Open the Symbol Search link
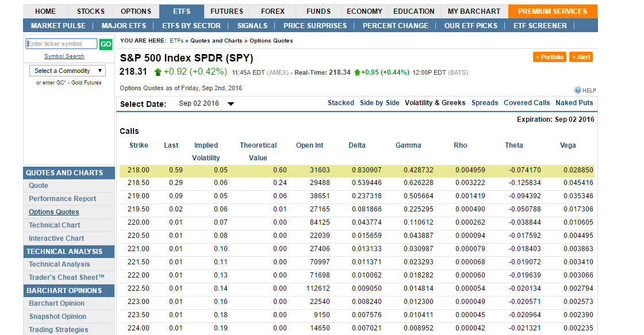644x335 pixels. tap(64, 56)
